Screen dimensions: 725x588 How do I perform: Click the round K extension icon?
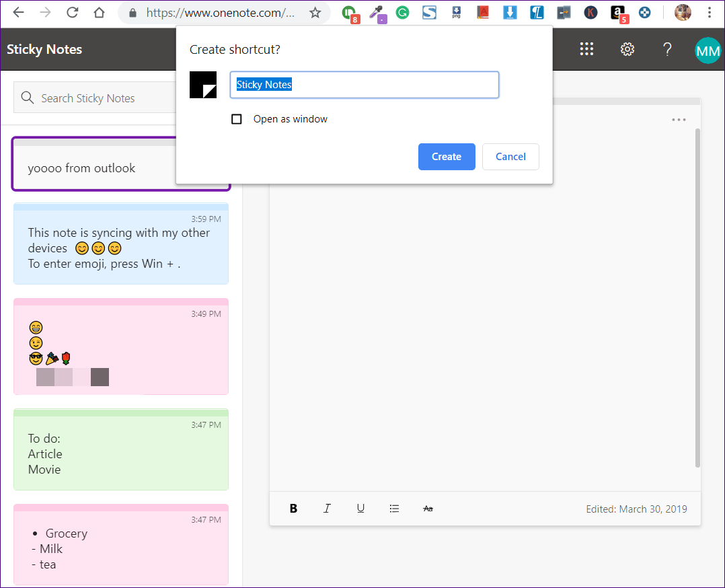590,13
